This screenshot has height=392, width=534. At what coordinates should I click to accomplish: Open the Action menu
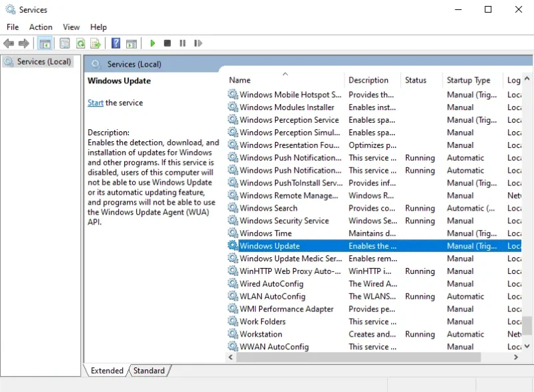tap(41, 27)
